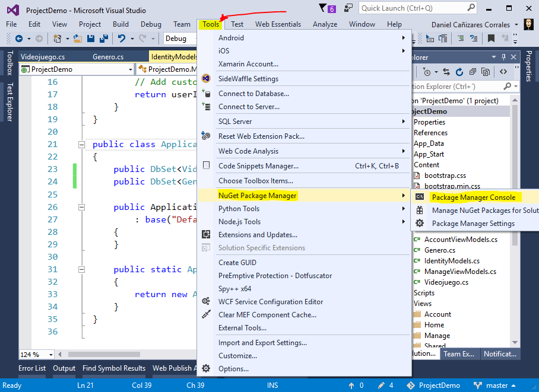This screenshot has height=392, width=539.
Task: Select Package Manager Console
Action: tap(474, 197)
